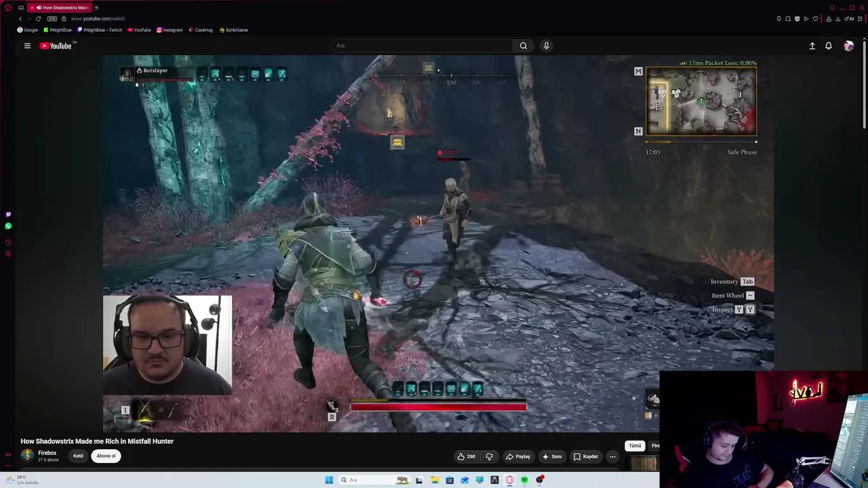Screen dimensions: 868x488
Task: Open the YouTube account avatar menu
Action: click(x=848, y=45)
